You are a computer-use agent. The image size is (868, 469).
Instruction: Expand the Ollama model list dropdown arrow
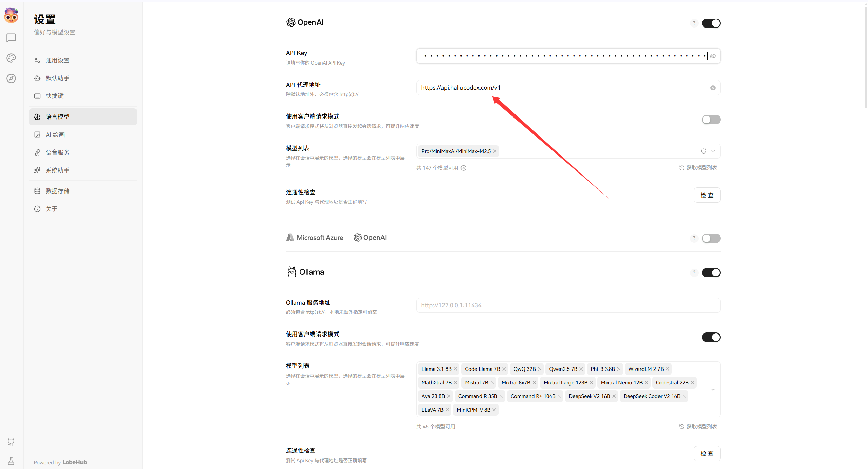point(713,389)
